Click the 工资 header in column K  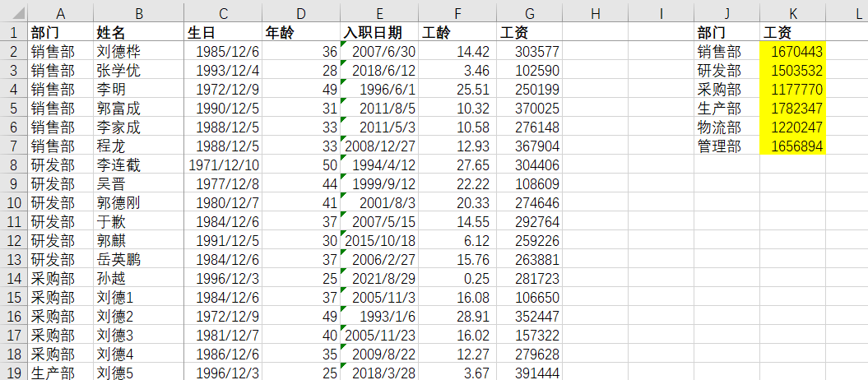[x=793, y=32]
